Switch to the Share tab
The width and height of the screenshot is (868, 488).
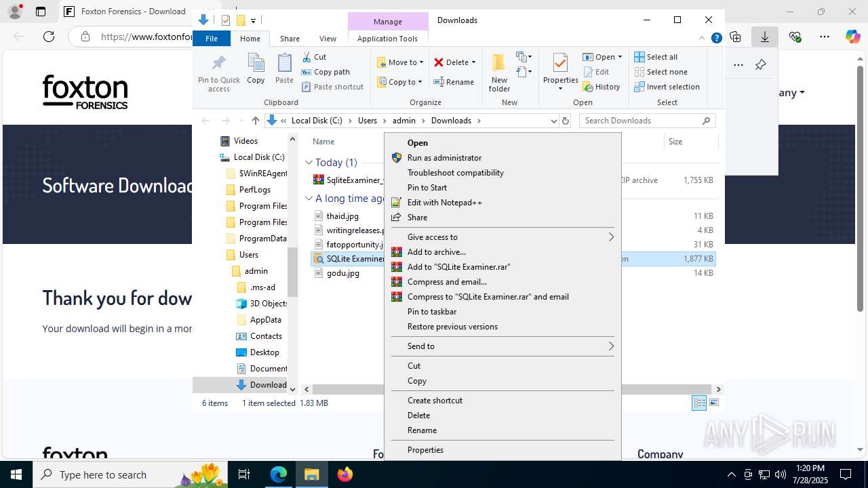click(x=290, y=39)
